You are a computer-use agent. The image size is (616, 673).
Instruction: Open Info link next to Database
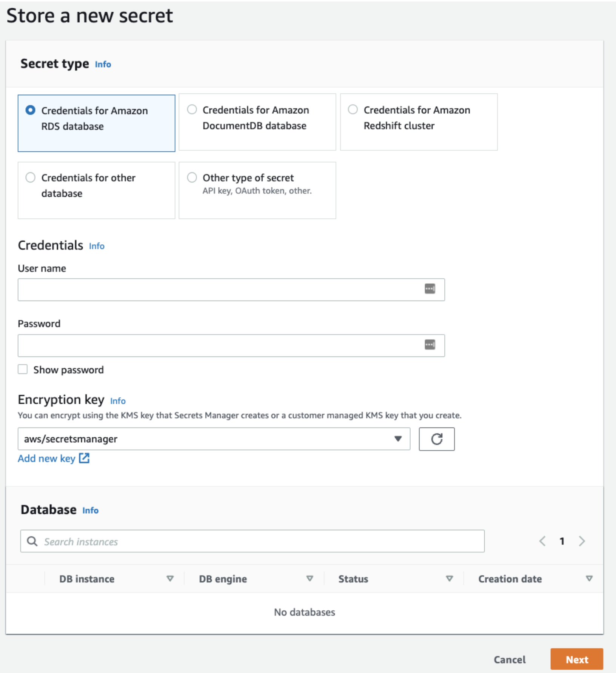[x=91, y=510]
